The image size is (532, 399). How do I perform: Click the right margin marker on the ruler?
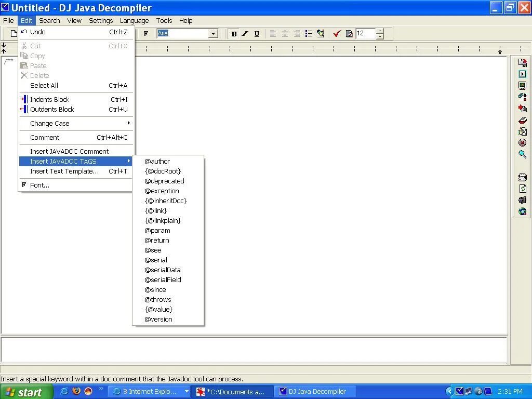pyautogui.click(x=500, y=51)
